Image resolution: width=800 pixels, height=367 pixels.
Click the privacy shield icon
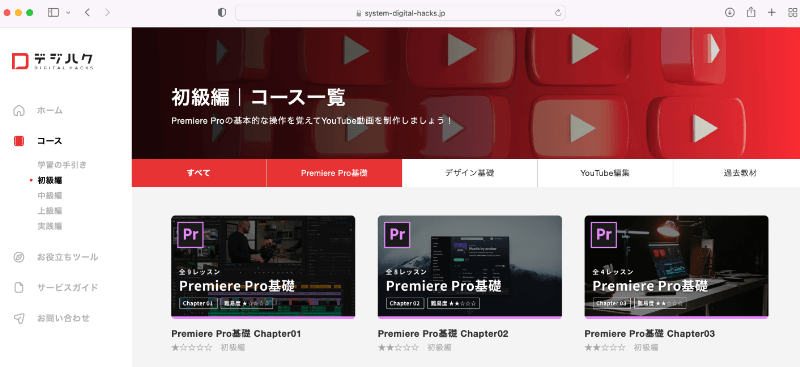pos(222,13)
